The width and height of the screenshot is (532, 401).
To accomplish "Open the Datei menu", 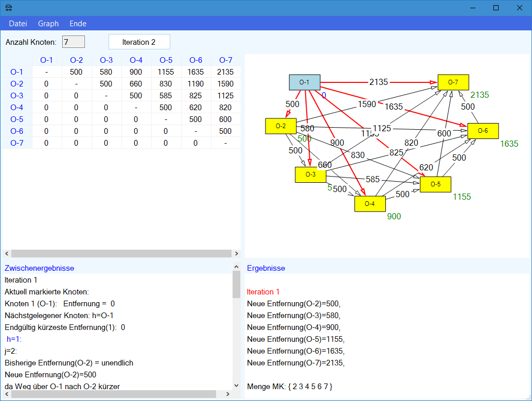I will point(18,24).
